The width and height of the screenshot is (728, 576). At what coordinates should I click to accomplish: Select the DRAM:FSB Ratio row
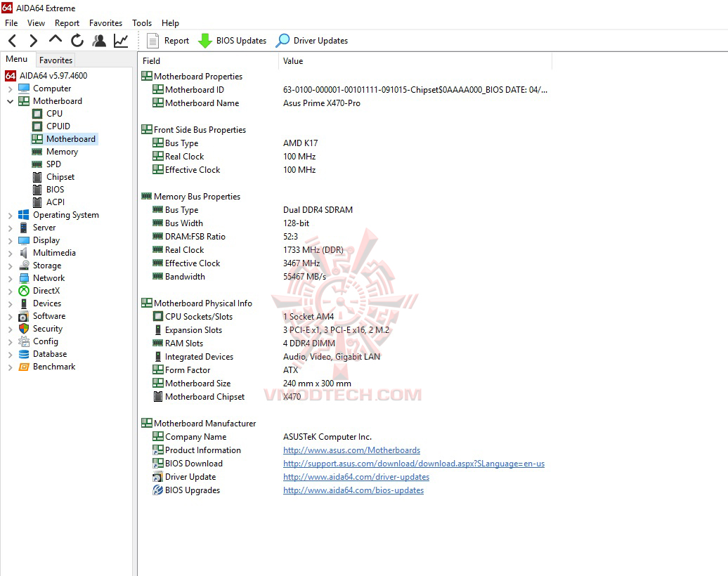(x=346, y=237)
